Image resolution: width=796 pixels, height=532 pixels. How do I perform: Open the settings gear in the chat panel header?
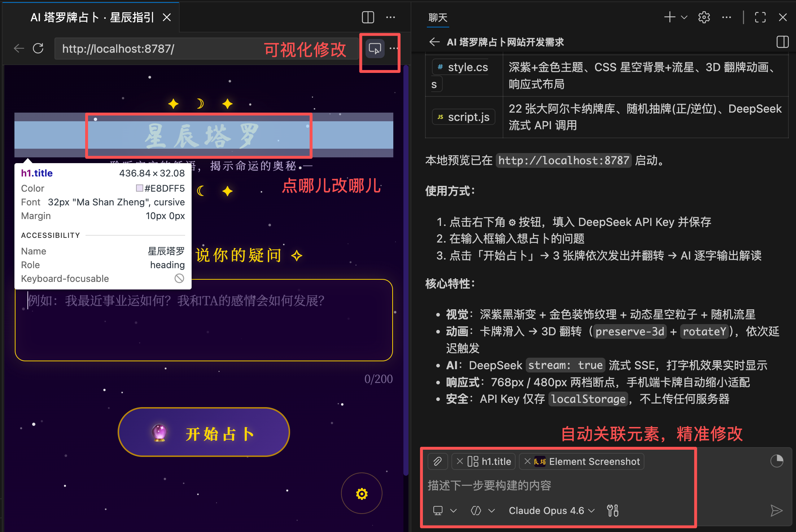(704, 17)
